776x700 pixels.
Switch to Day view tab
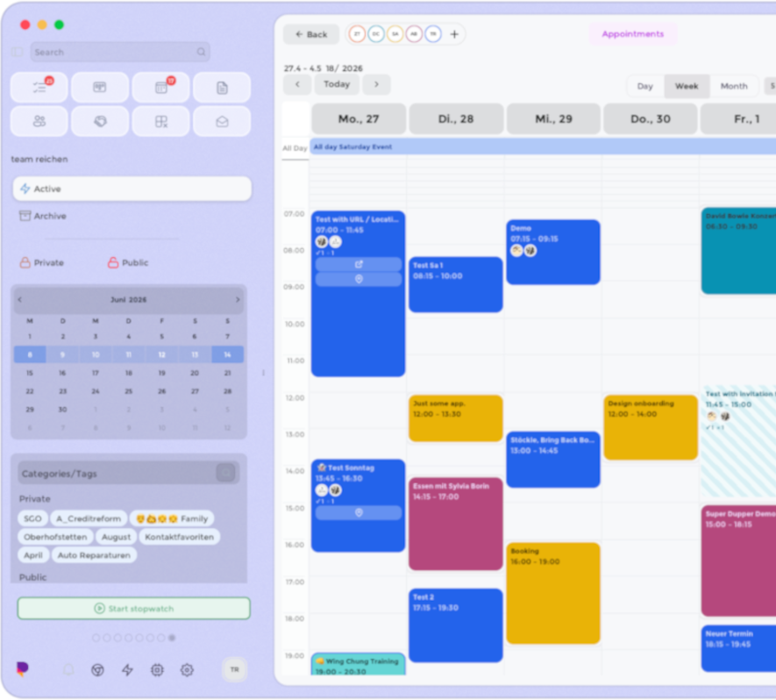click(644, 86)
